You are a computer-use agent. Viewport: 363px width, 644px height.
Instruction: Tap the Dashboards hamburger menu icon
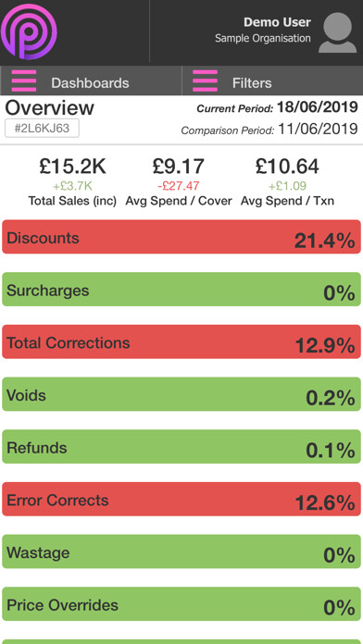(x=24, y=80)
